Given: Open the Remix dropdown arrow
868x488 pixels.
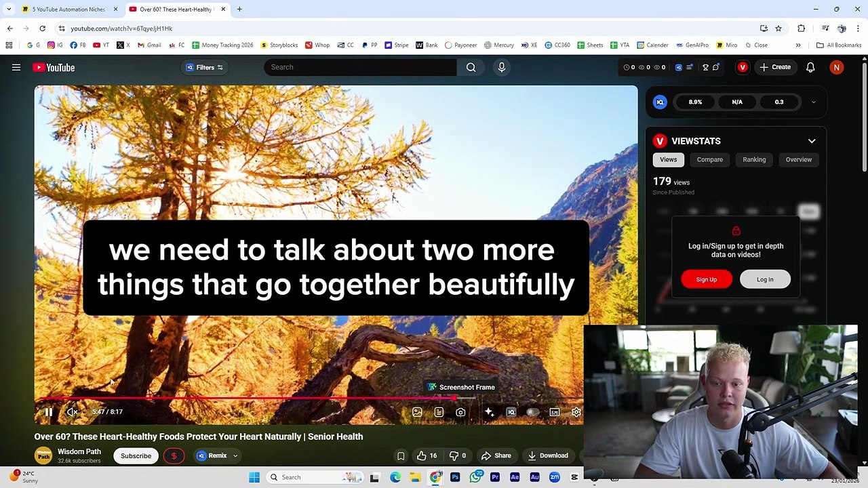Looking at the screenshot, I should tap(235, 455).
